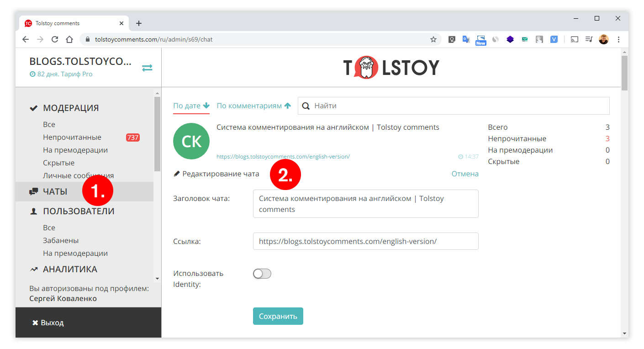Screen dimensions: 644x349
Task: Sort chats По дате
Action: click(x=191, y=106)
